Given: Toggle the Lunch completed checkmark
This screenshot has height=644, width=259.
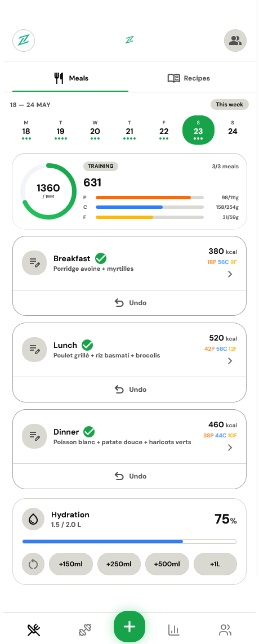Looking at the screenshot, I should pyautogui.click(x=87, y=345).
